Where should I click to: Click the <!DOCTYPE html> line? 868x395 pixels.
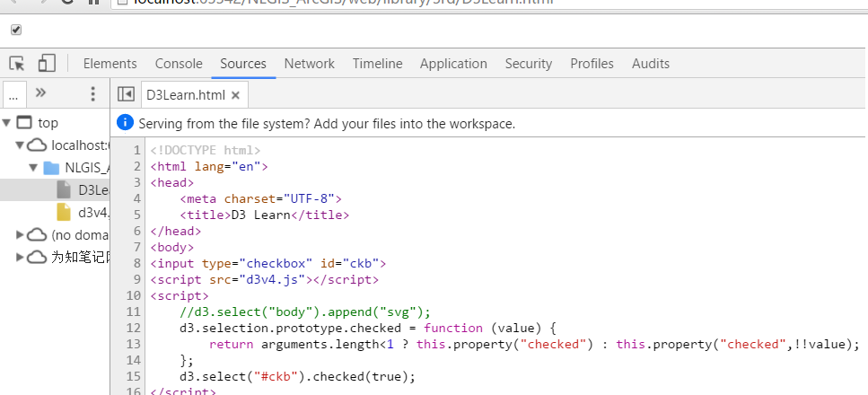point(206,150)
